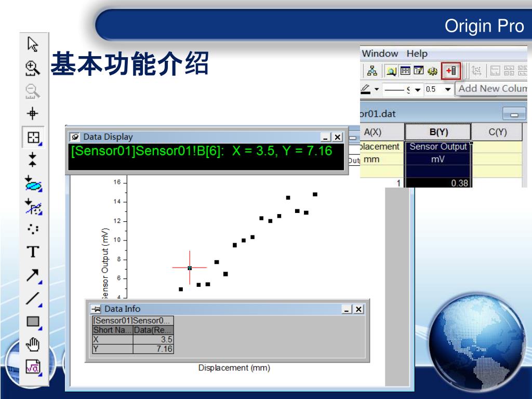Click the Sensor Output long name cell
This screenshot has width=532, height=399.
[438, 147]
